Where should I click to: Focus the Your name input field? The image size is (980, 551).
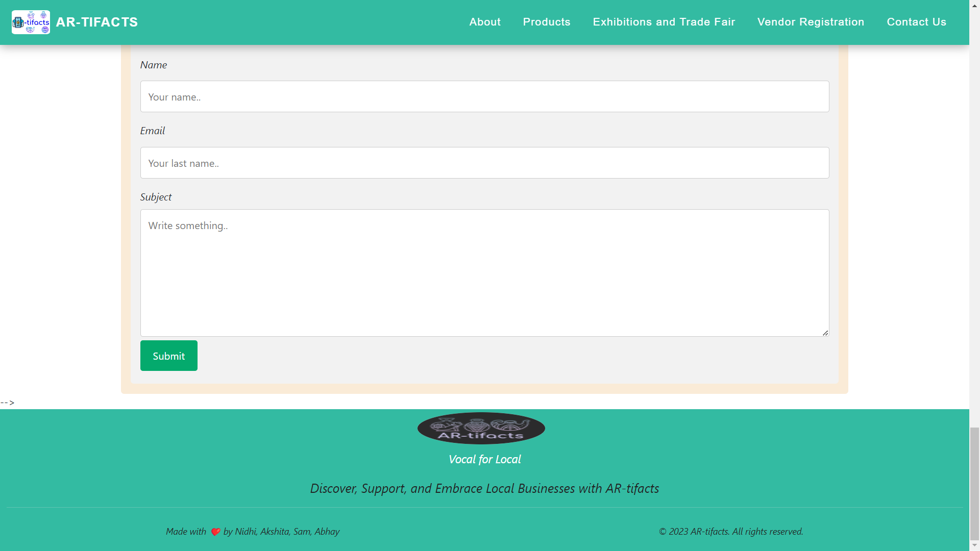pyautogui.click(x=484, y=96)
